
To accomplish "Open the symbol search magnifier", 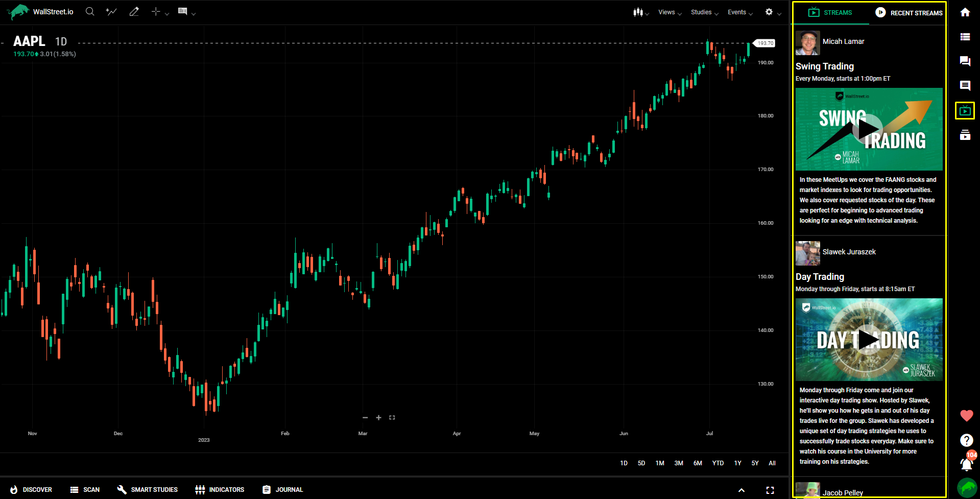I will (90, 11).
